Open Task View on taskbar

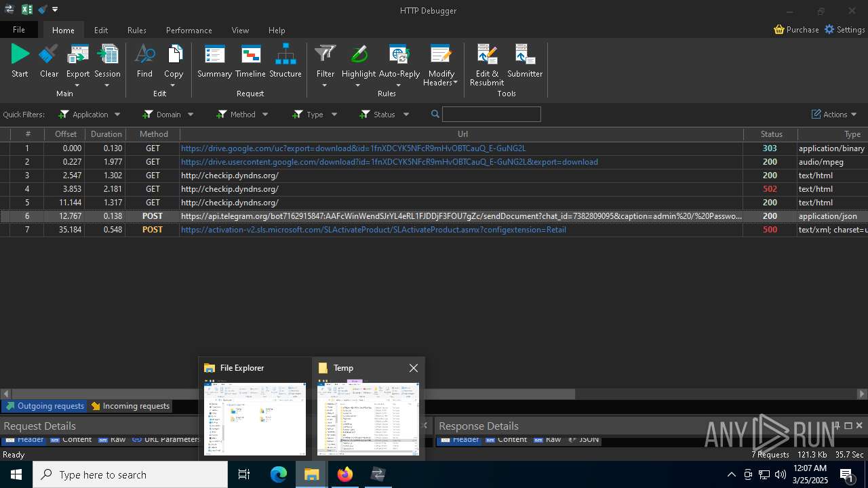pyautogui.click(x=244, y=474)
